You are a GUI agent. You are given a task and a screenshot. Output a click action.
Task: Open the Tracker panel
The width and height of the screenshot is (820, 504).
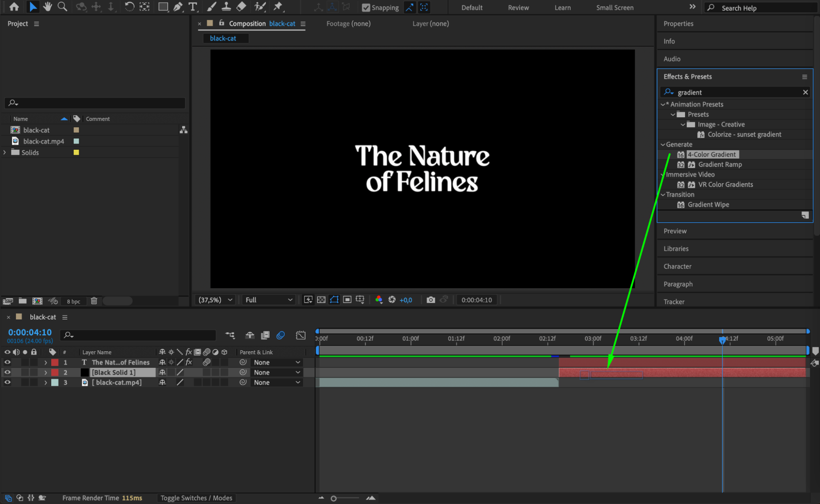674,301
